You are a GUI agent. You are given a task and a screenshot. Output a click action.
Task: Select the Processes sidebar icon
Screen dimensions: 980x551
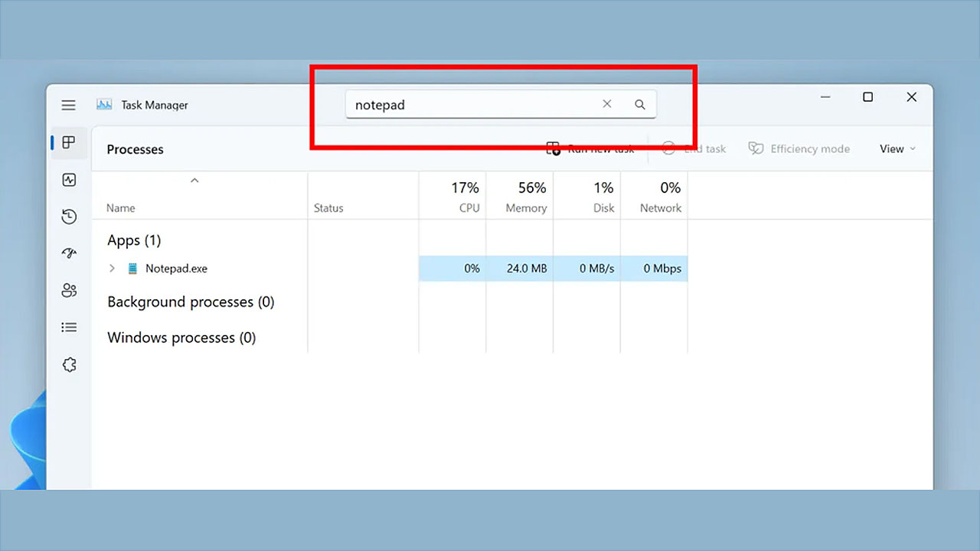click(69, 142)
